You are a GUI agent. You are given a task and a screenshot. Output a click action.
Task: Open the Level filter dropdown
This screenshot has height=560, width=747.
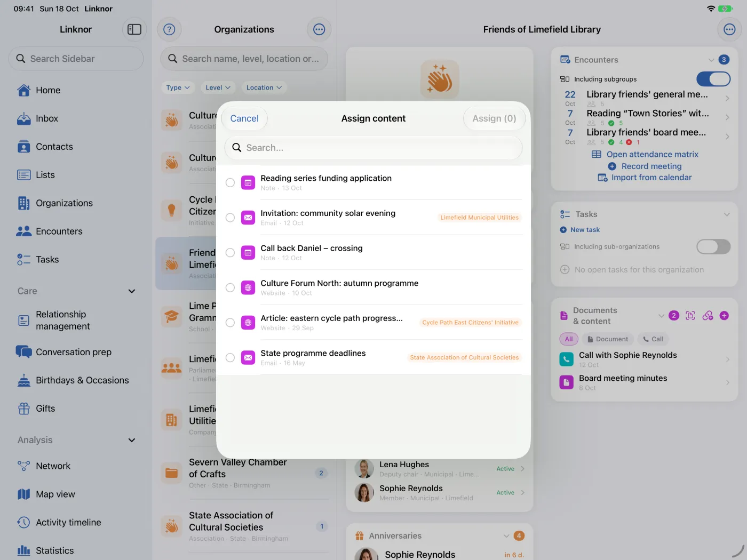218,87
